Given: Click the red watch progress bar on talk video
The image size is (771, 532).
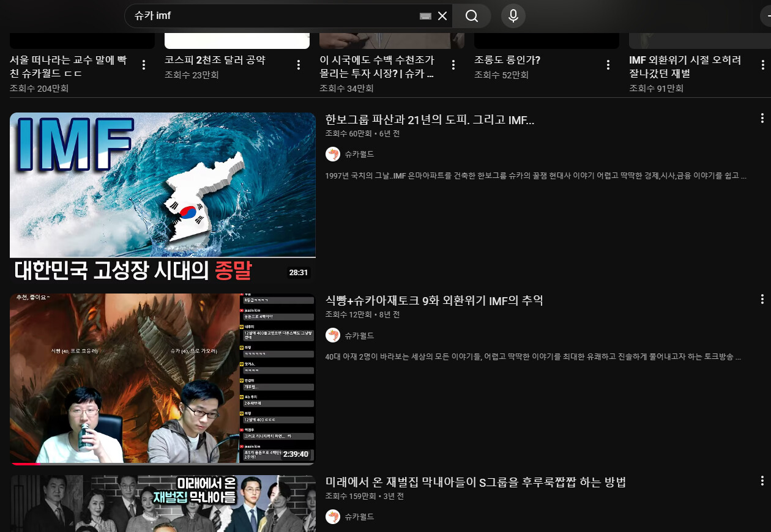Looking at the screenshot, I should [x=24, y=464].
